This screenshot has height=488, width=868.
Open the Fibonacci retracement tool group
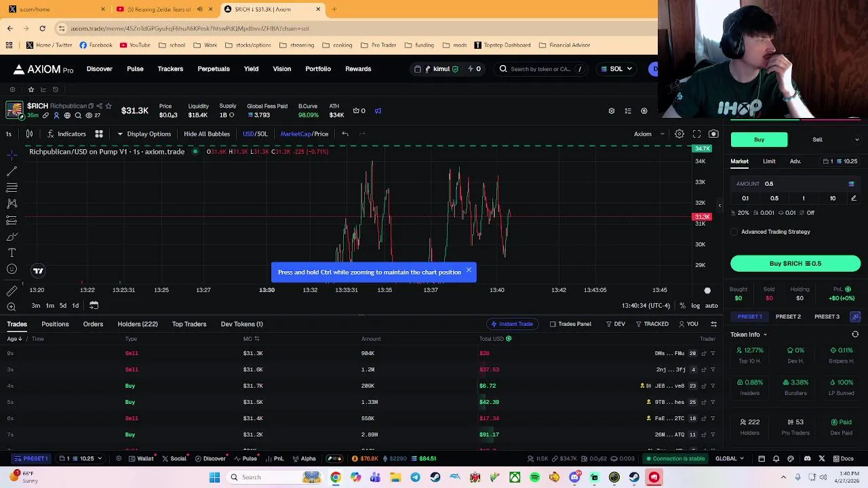pyautogui.click(x=12, y=187)
